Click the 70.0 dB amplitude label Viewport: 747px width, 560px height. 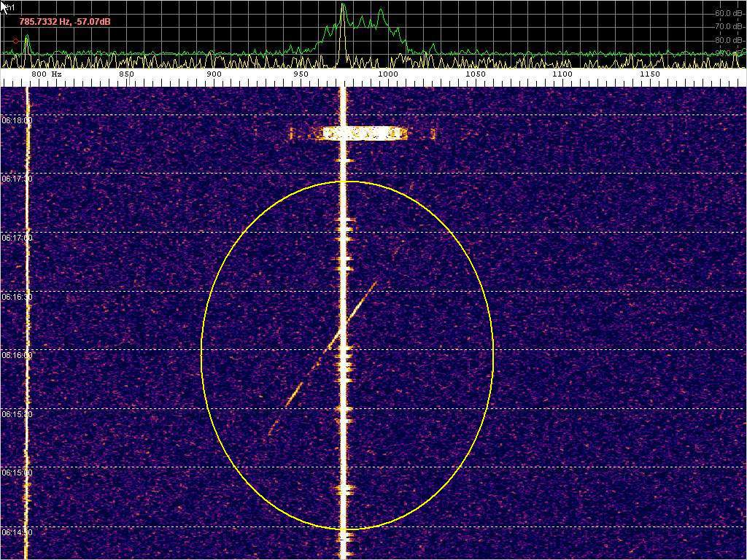pyautogui.click(x=728, y=26)
